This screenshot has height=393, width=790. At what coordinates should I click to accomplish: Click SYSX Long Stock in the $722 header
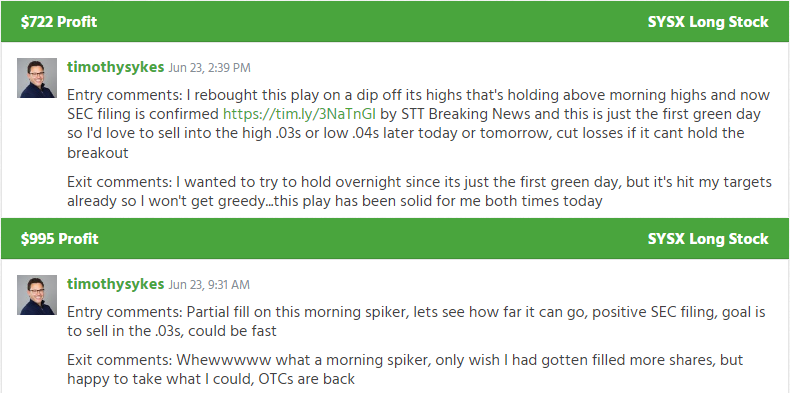(708, 22)
